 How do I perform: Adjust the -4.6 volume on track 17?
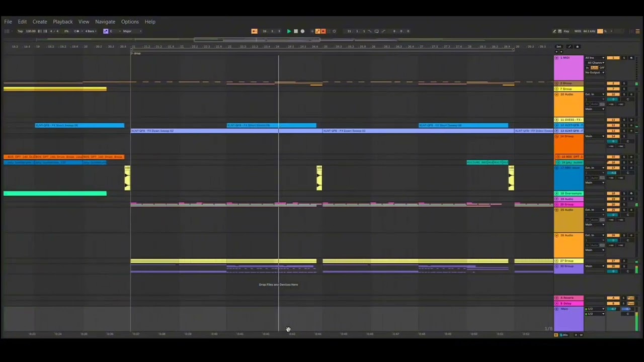click(613, 172)
